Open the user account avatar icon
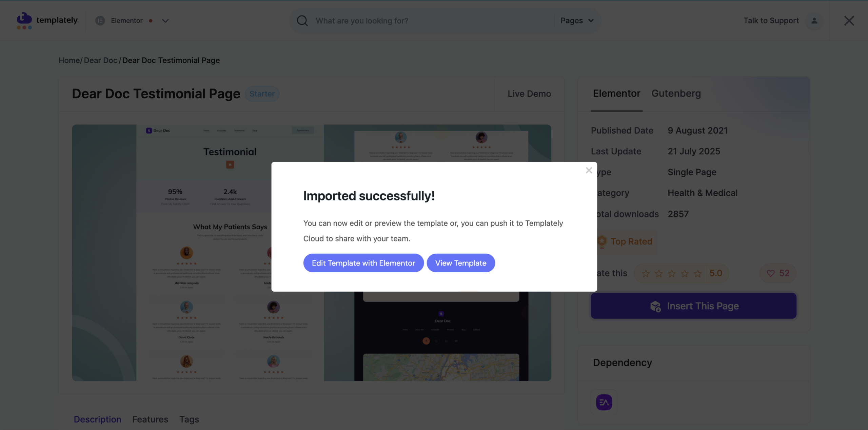This screenshot has height=430, width=868. click(x=814, y=21)
